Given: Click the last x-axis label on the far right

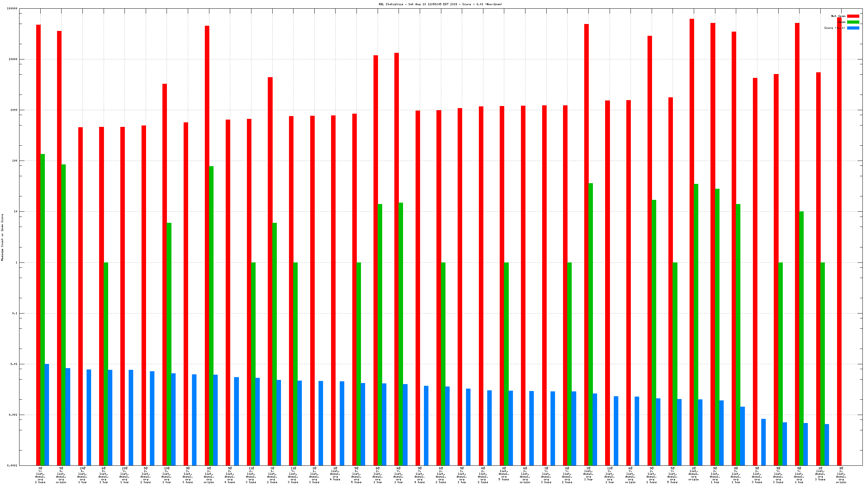Looking at the screenshot, I should point(841,475).
